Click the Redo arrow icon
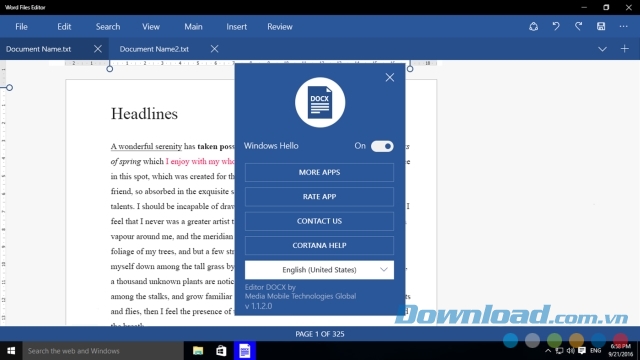The image size is (640, 360). 578,27
